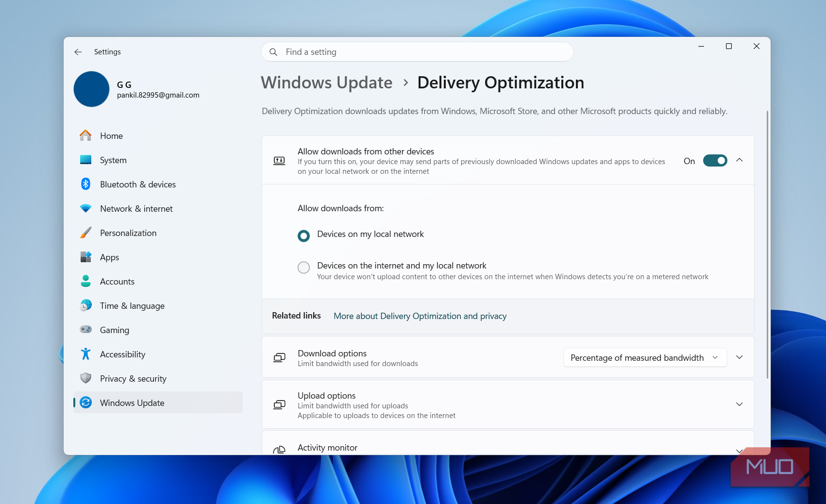Open the Privacy & security page
This screenshot has width=826, height=504.
point(158,378)
